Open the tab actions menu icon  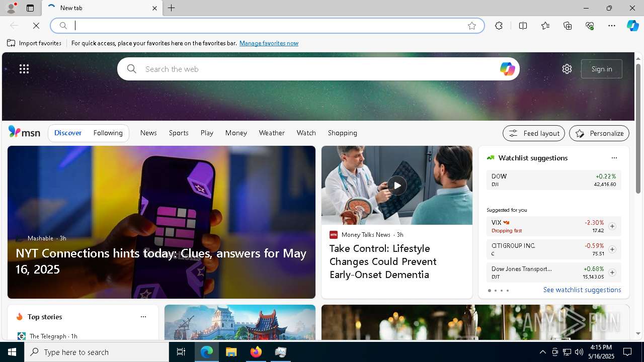pyautogui.click(x=30, y=8)
